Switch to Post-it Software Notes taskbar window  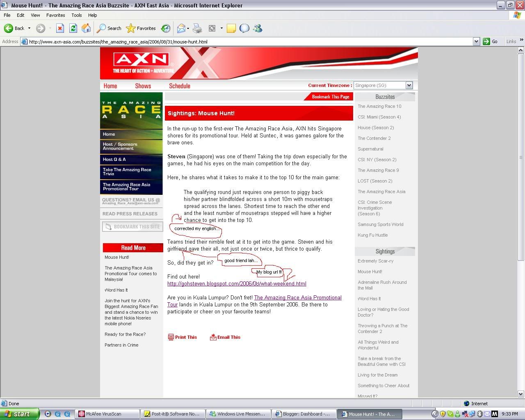coord(172,414)
